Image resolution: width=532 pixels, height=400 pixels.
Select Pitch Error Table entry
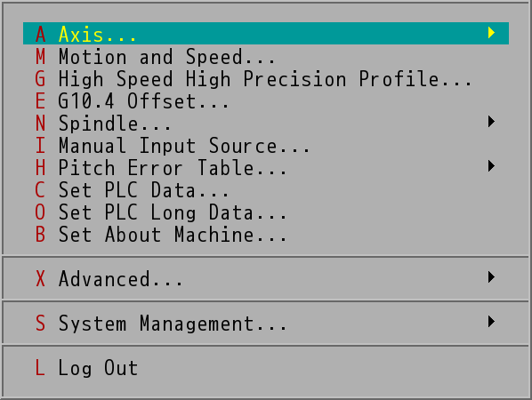pyautogui.click(x=266, y=167)
